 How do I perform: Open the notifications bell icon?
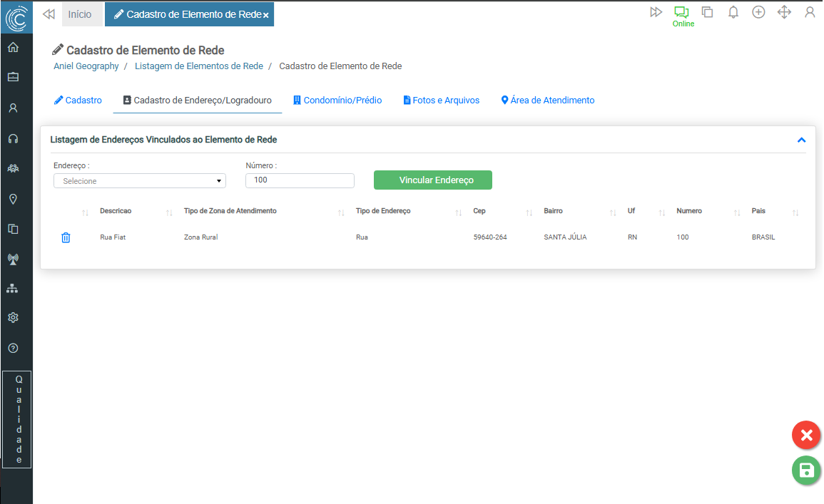tap(733, 12)
